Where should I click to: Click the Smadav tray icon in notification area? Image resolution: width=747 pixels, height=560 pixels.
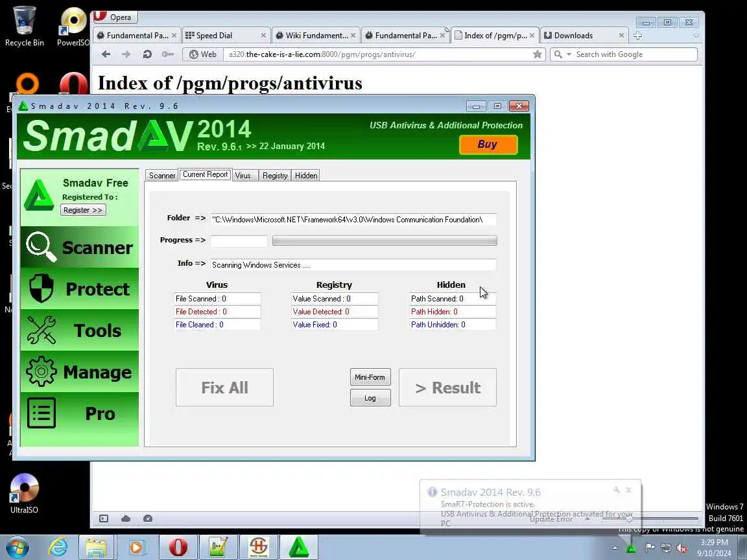pyautogui.click(x=631, y=548)
